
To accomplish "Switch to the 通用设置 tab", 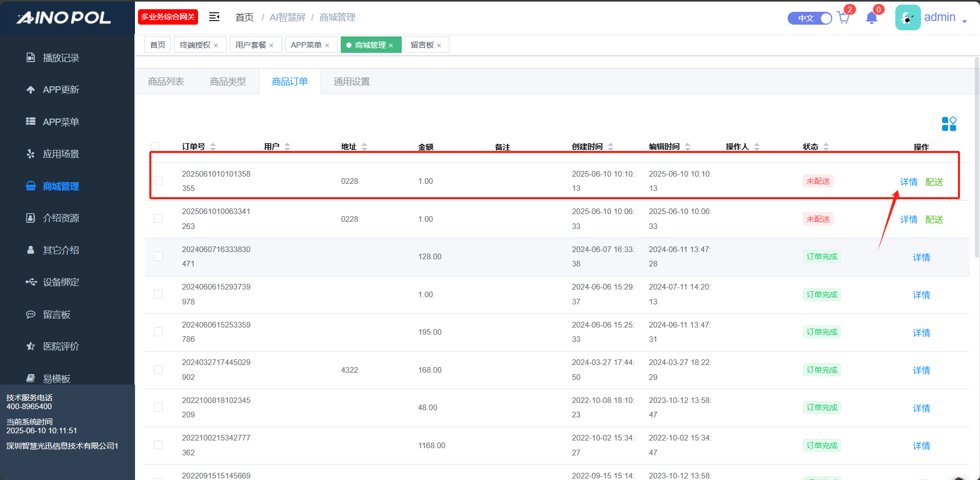I will pyautogui.click(x=351, y=82).
